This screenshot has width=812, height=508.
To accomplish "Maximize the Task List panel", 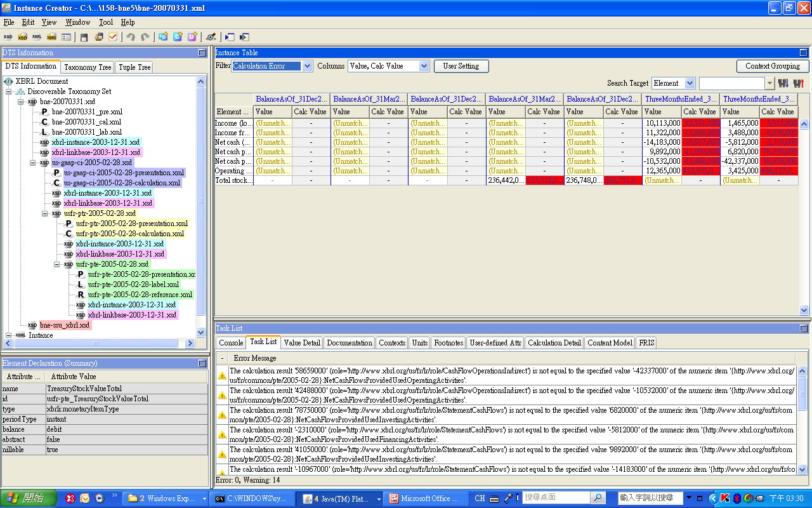I will [803, 328].
